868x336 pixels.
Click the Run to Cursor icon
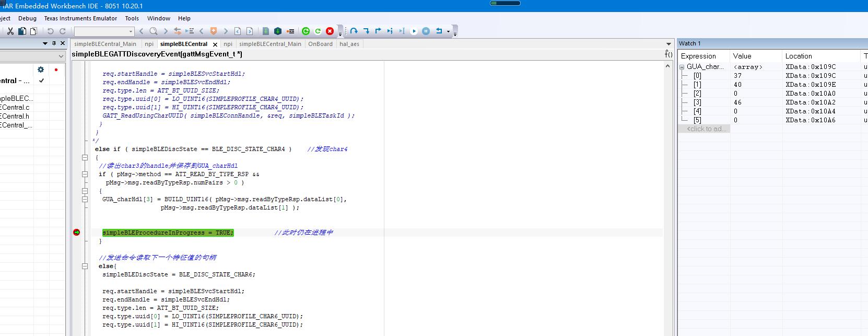(402, 31)
